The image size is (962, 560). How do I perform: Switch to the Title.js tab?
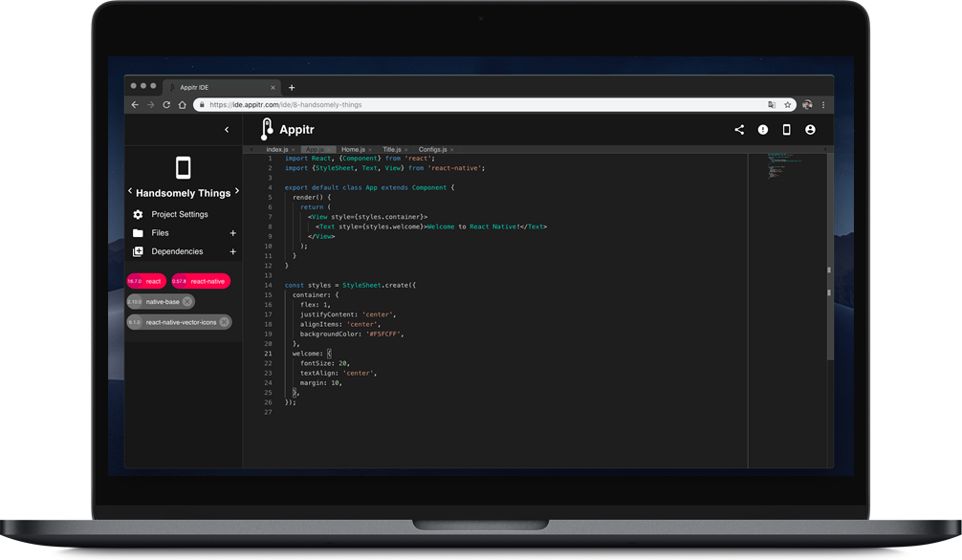(391, 150)
